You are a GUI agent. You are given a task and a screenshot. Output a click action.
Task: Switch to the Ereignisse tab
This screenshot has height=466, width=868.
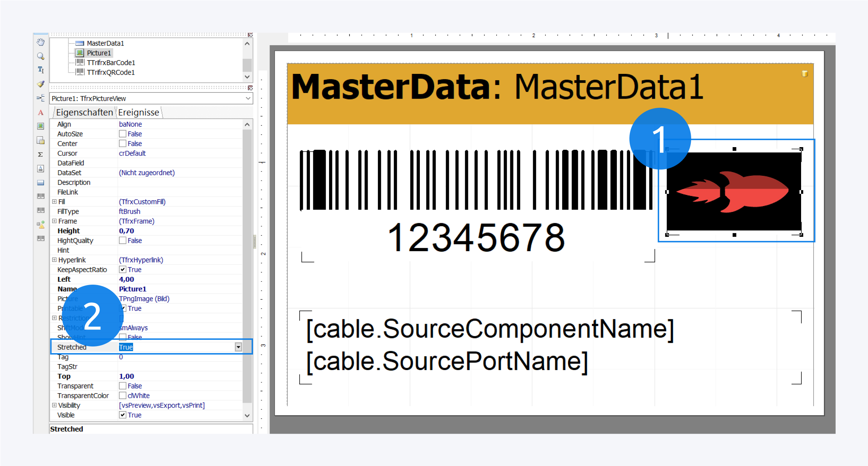[139, 113]
